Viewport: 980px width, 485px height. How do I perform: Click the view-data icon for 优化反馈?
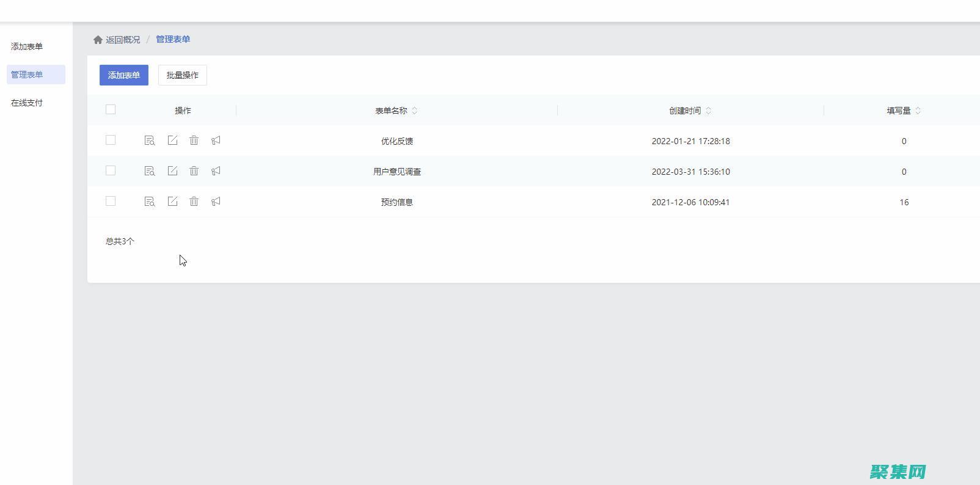[149, 140]
